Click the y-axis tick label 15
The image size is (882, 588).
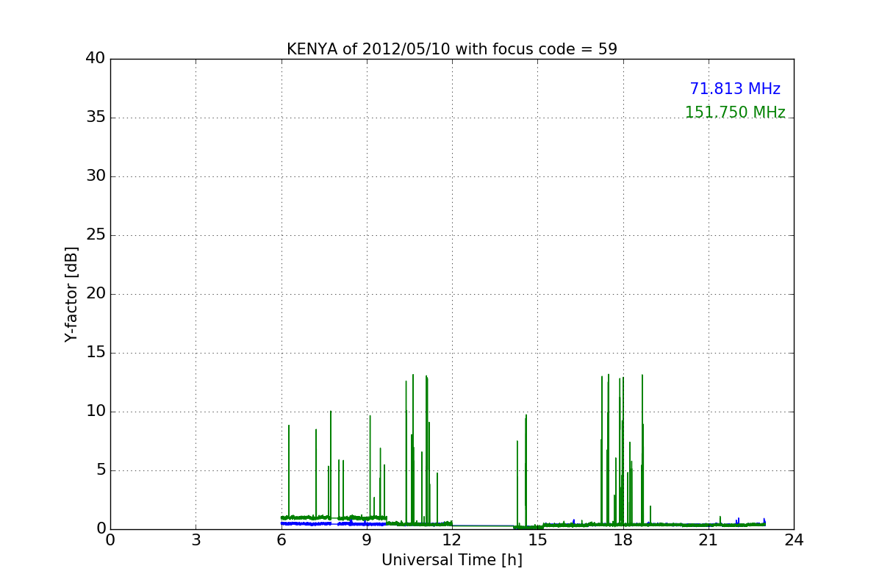[96, 353]
